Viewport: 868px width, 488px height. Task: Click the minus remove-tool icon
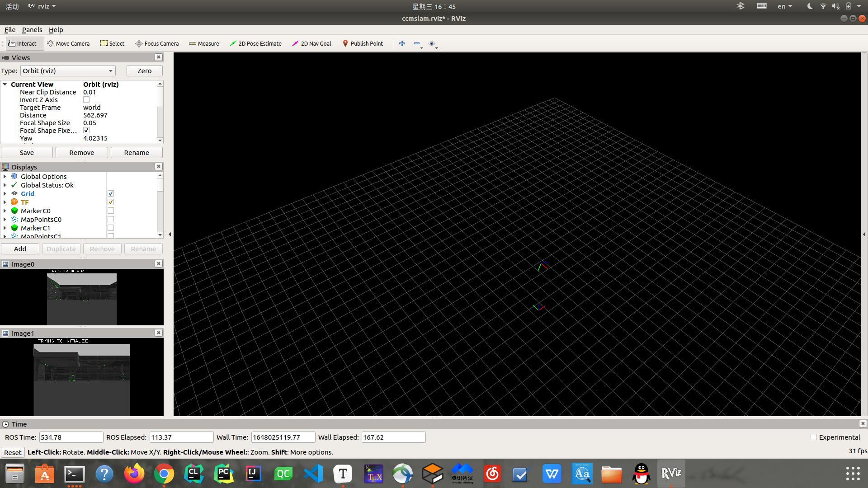click(417, 43)
